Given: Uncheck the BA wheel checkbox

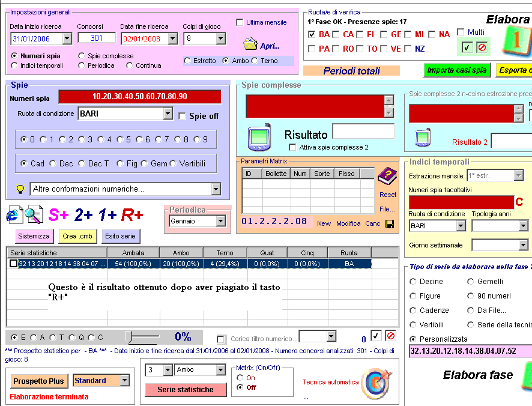Looking at the screenshot, I should click(x=312, y=34).
